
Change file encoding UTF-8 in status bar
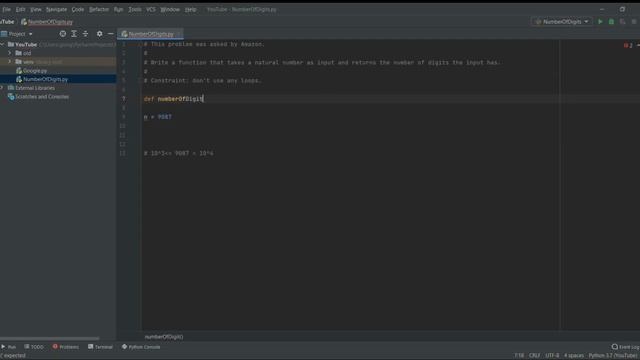point(552,356)
